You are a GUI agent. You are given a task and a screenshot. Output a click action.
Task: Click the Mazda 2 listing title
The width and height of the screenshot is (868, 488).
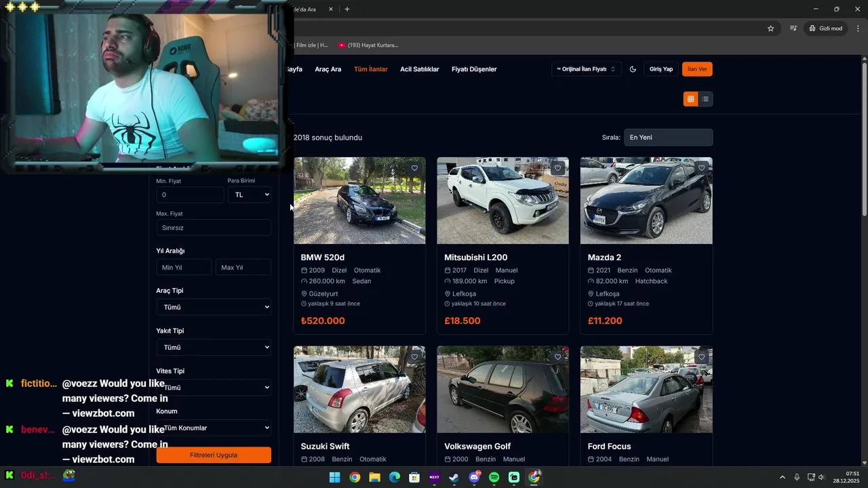coord(604,258)
